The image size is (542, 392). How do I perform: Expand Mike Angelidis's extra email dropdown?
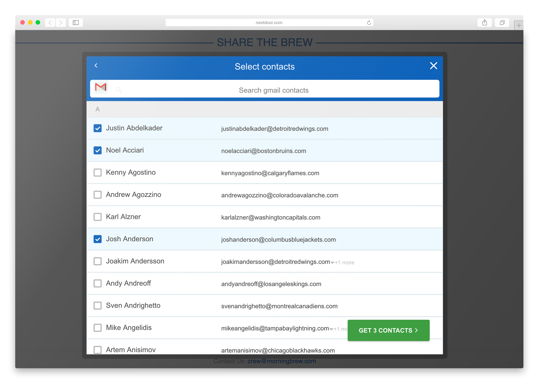pos(339,329)
